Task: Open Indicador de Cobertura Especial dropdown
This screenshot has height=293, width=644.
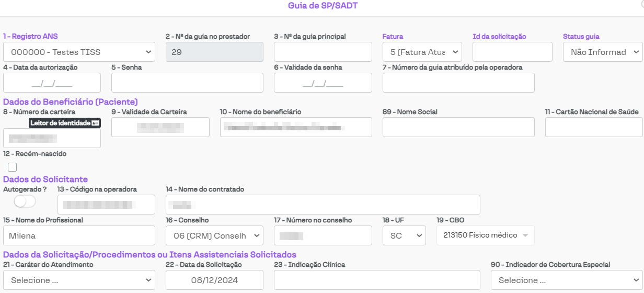Action: (x=567, y=280)
